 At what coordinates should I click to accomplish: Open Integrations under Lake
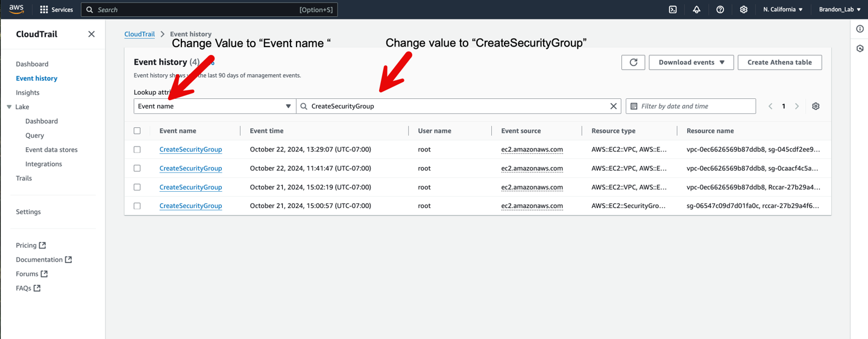coord(43,164)
